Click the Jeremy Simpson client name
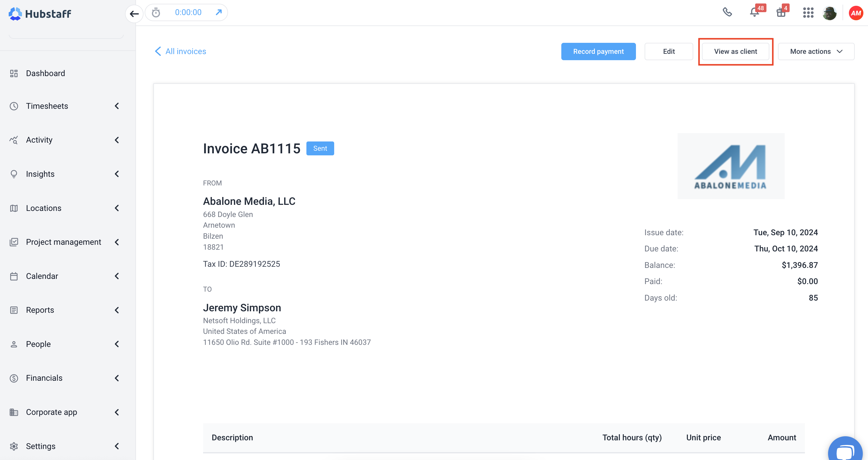868x460 pixels. tap(242, 308)
